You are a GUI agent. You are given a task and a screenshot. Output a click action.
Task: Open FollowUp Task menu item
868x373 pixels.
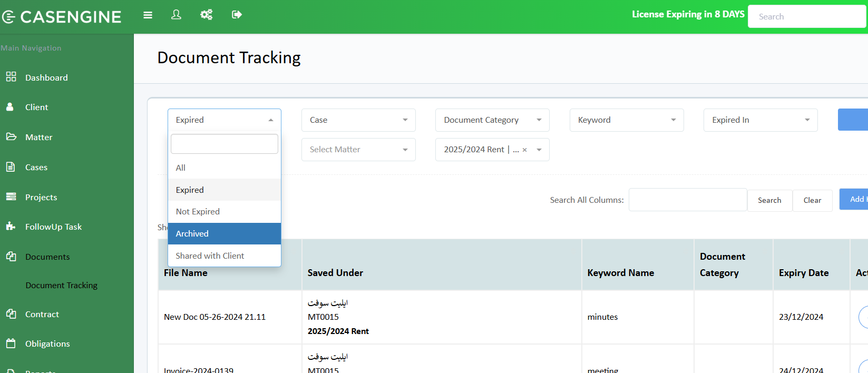tap(53, 227)
